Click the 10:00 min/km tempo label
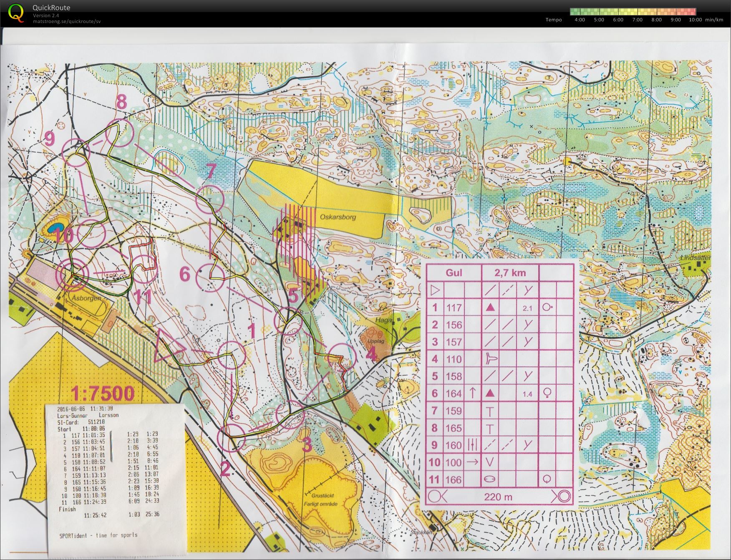This screenshot has width=731, height=560. pos(695,20)
